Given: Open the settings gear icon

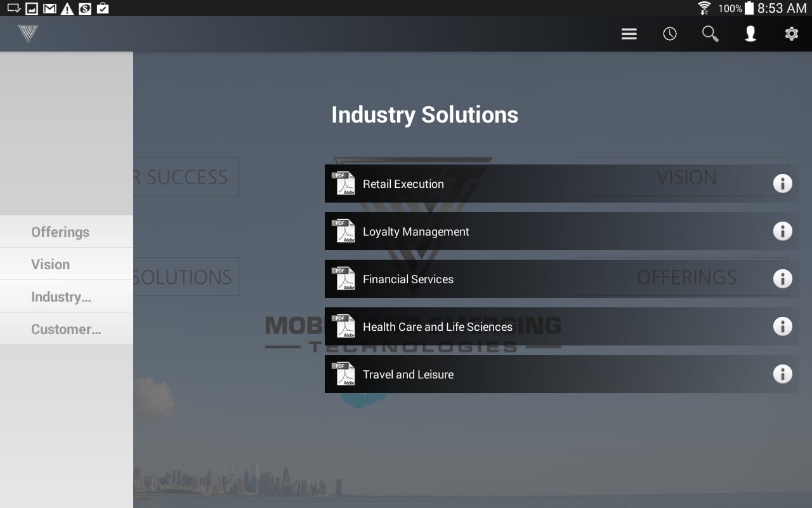Looking at the screenshot, I should point(792,34).
